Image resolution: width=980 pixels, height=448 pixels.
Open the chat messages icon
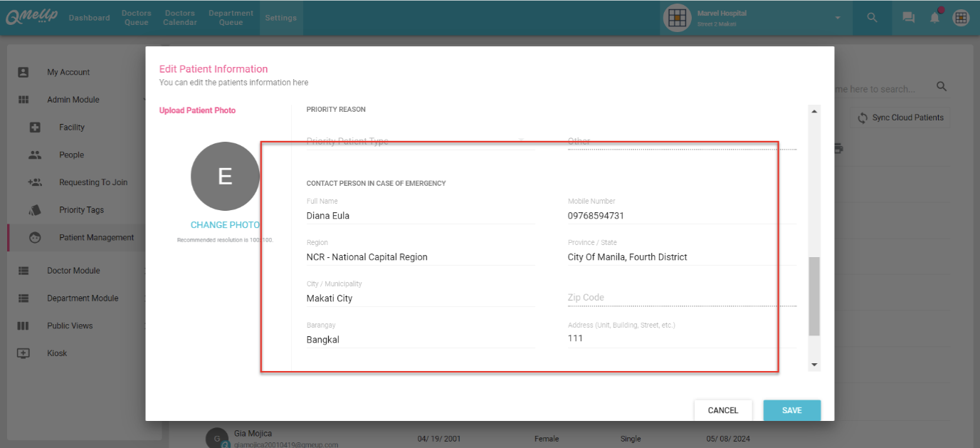click(x=908, y=18)
